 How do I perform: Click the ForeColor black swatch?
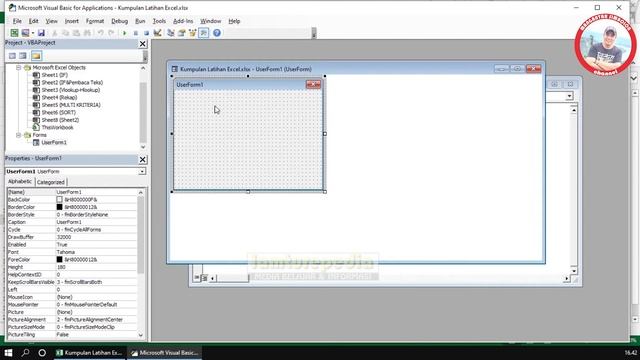click(x=60, y=260)
